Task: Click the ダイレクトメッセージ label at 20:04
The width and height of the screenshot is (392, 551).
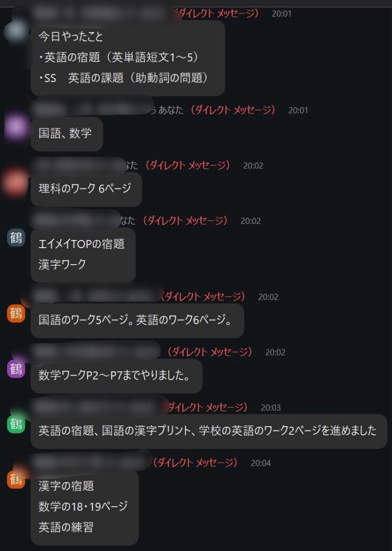Action: point(195,462)
